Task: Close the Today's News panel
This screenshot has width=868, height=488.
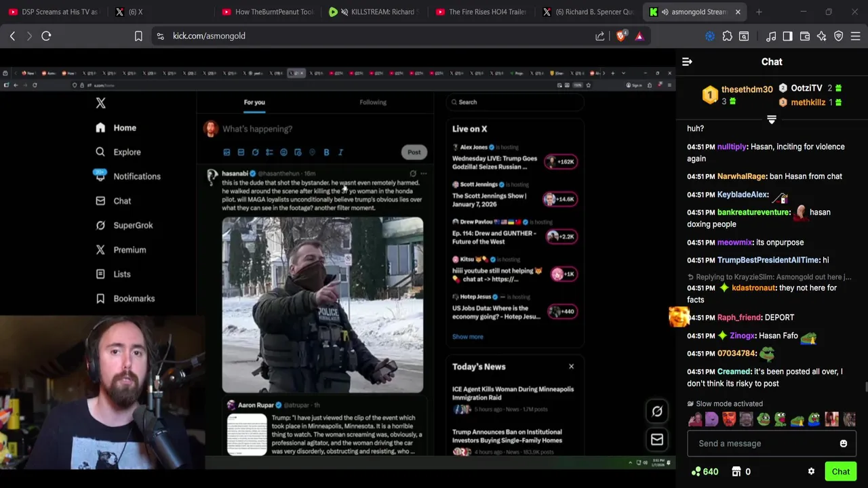Action: click(x=571, y=367)
